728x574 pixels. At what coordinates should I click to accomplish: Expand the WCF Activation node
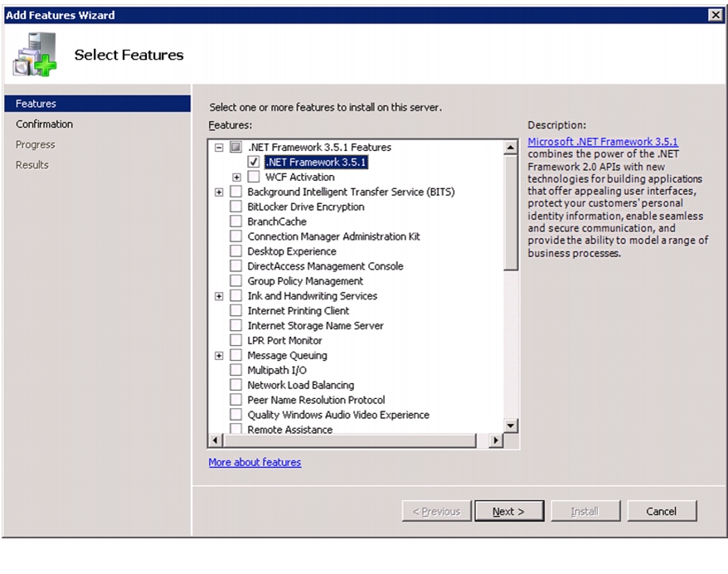[x=237, y=178]
